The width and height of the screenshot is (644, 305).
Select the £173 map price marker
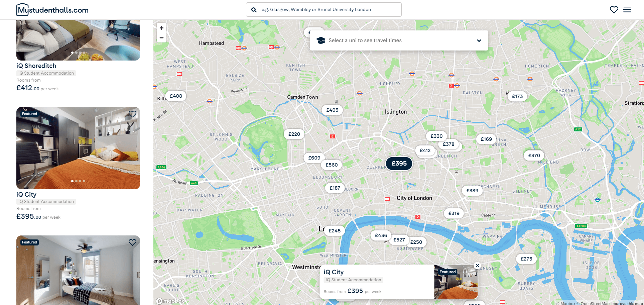[517, 96]
